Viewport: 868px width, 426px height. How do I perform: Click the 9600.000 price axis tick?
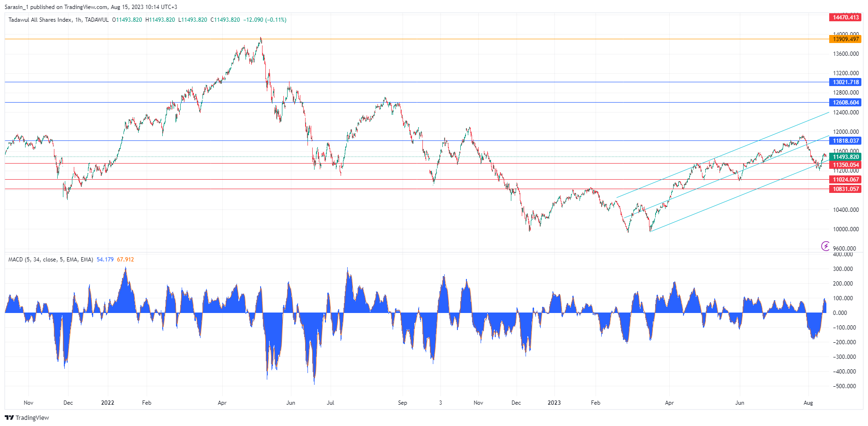844,249
